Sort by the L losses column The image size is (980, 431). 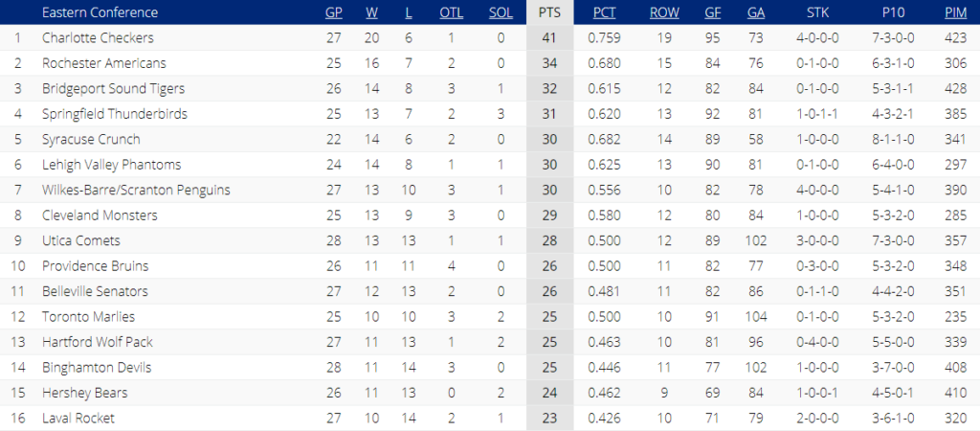pyautogui.click(x=408, y=12)
